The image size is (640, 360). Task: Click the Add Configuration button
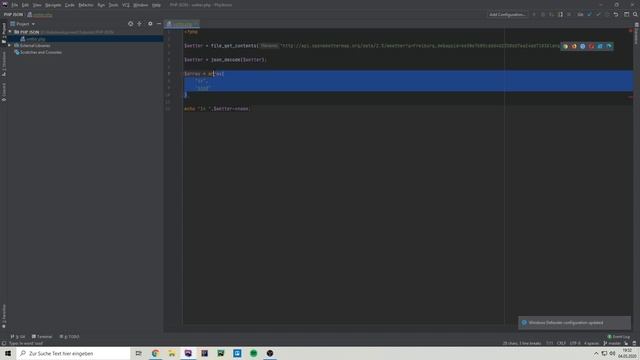(507, 14)
